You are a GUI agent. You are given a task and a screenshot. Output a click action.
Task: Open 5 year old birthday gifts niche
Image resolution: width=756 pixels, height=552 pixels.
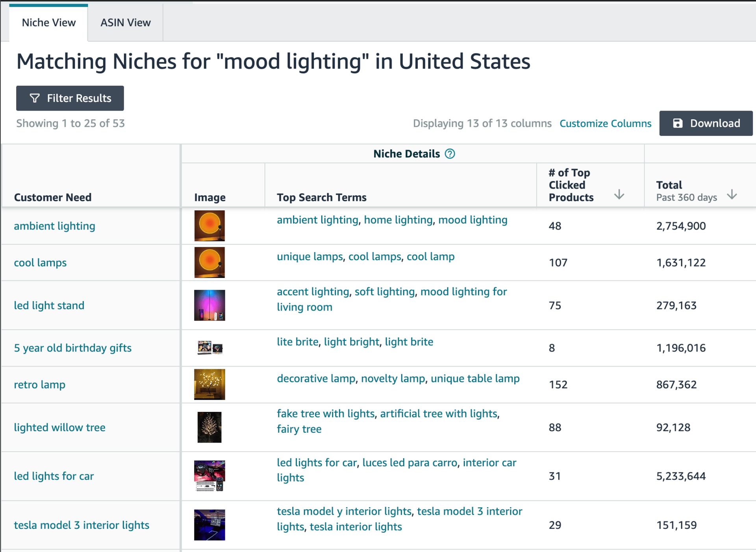pos(72,348)
